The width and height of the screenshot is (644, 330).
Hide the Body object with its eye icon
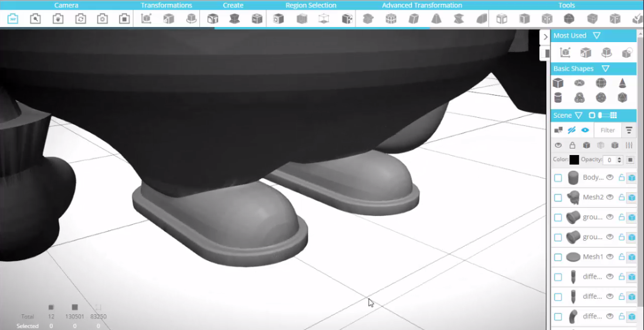pos(610,178)
